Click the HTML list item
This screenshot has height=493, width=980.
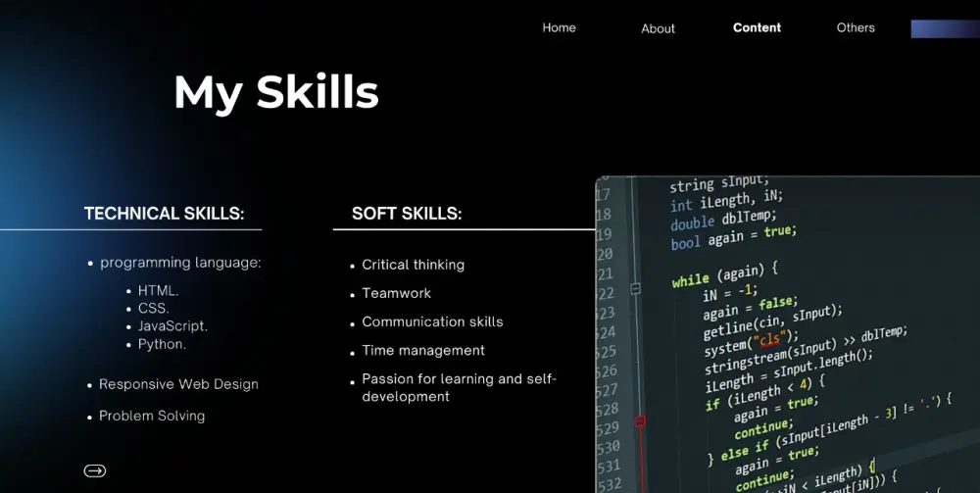click(158, 290)
